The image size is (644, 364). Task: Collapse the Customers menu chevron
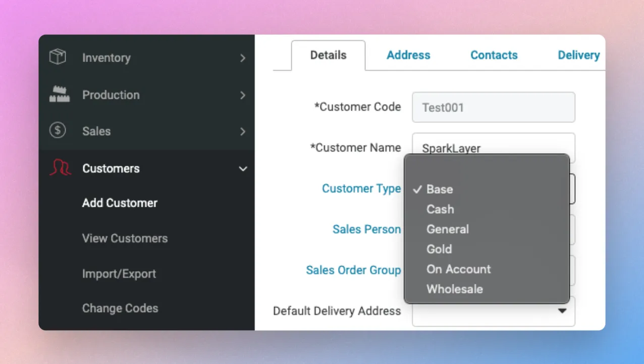(x=243, y=169)
